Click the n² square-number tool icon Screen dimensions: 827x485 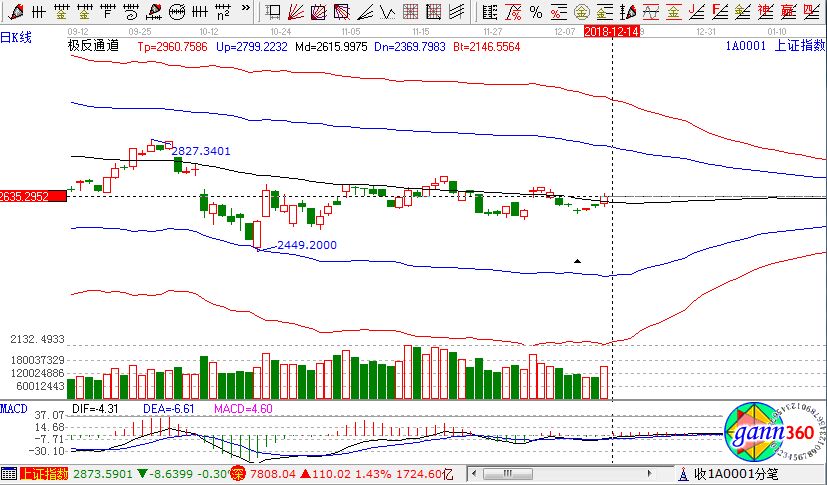tap(224, 12)
